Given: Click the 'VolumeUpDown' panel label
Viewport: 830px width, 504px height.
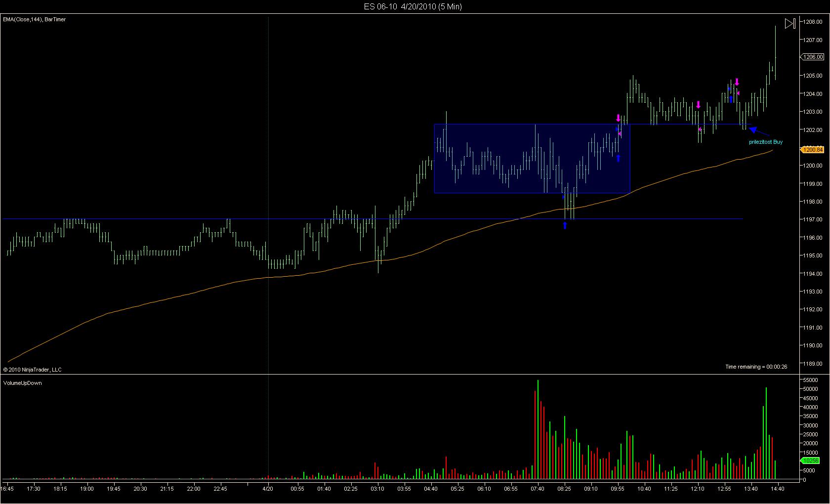Looking at the screenshot, I should pyautogui.click(x=23, y=383).
